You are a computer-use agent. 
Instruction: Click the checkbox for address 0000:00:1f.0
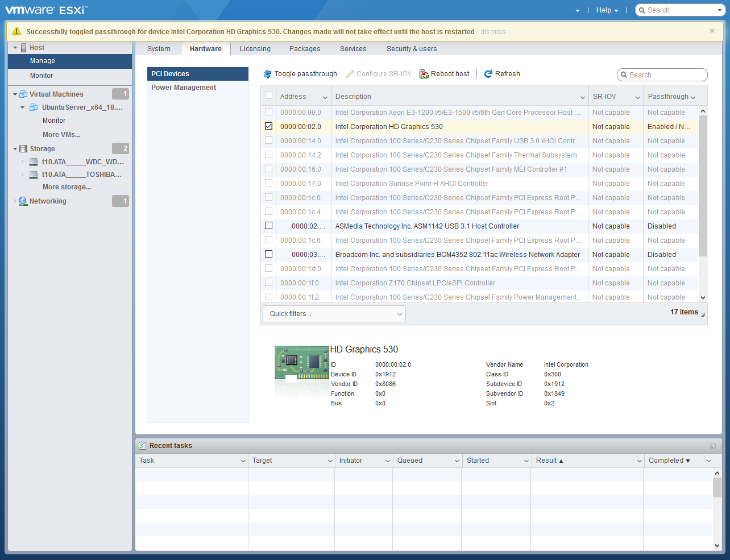click(268, 283)
